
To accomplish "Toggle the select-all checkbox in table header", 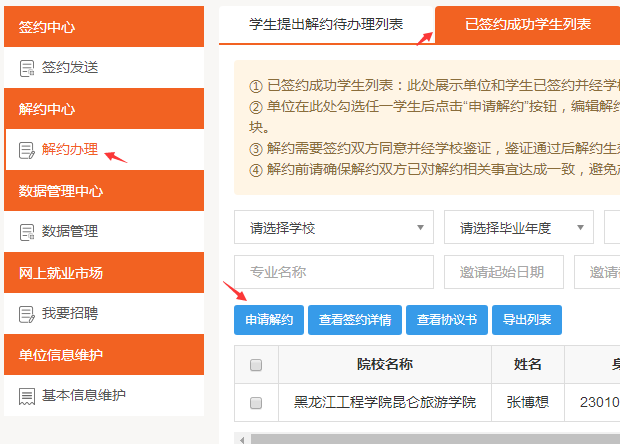I will pos(256,365).
